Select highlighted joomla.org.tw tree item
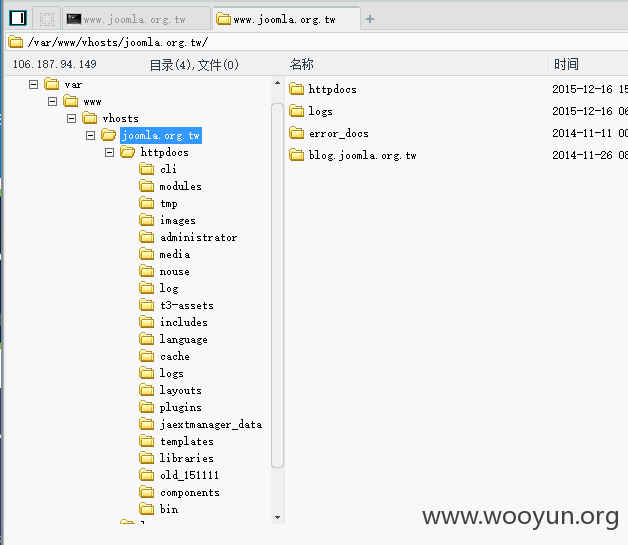This screenshot has height=545, width=628. pyautogui.click(x=161, y=135)
